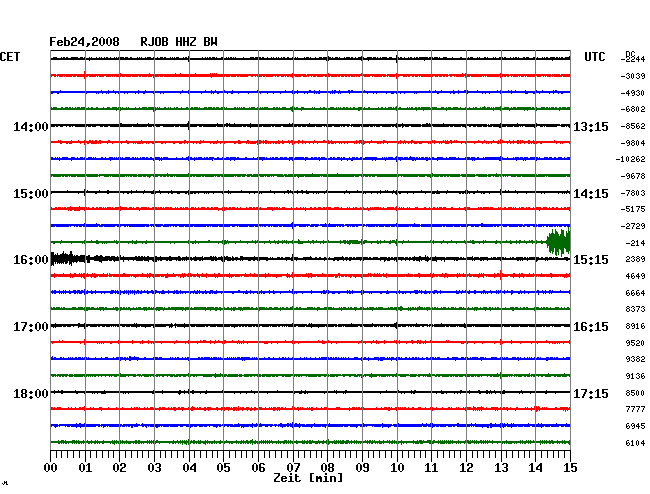The image size is (650, 494).
Task: Click the 15:15 UTC time label
Action: coord(591,260)
